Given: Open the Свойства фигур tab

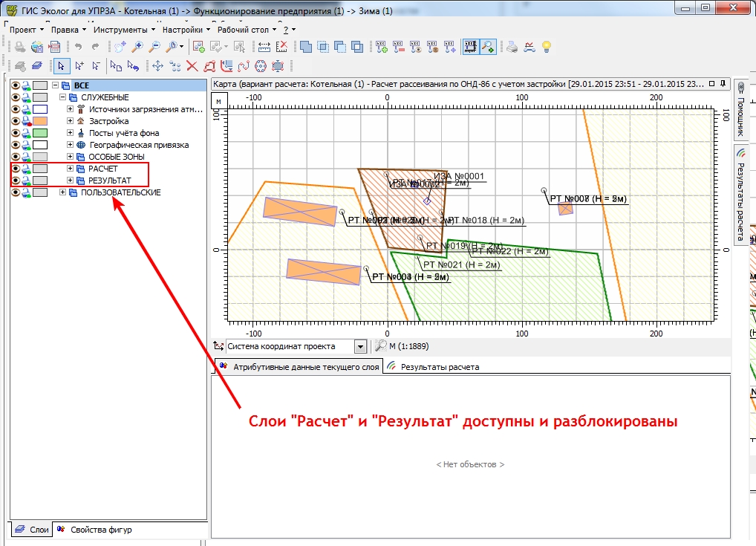Looking at the screenshot, I should click(x=94, y=530).
